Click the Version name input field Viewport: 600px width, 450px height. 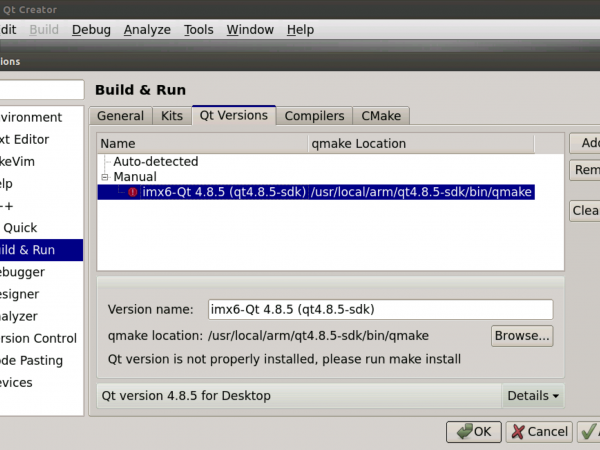pyautogui.click(x=380, y=309)
